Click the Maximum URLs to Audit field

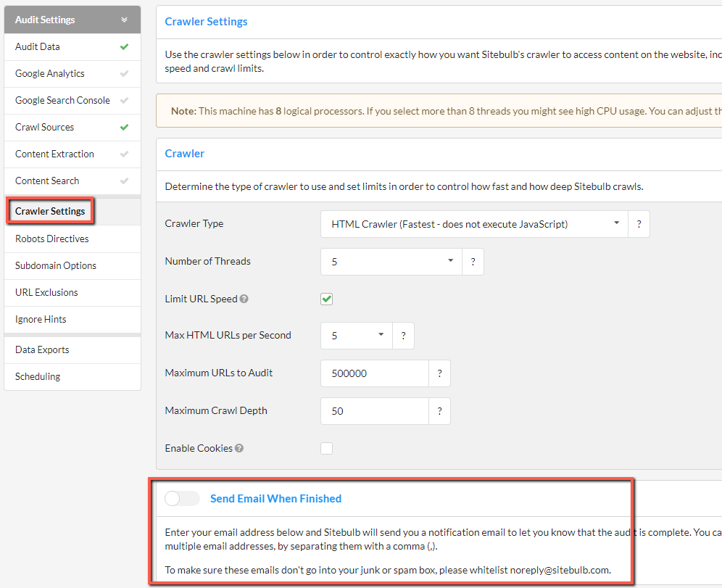pos(374,373)
